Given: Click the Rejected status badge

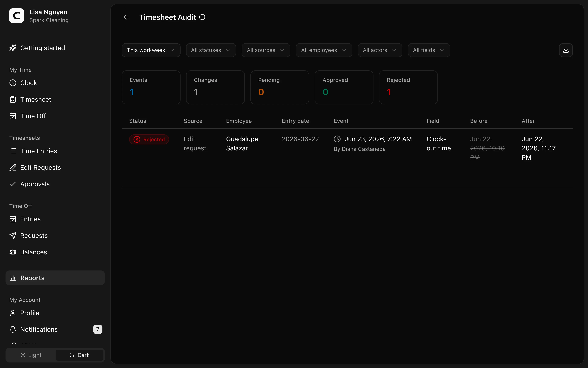Looking at the screenshot, I should click(x=149, y=140).
